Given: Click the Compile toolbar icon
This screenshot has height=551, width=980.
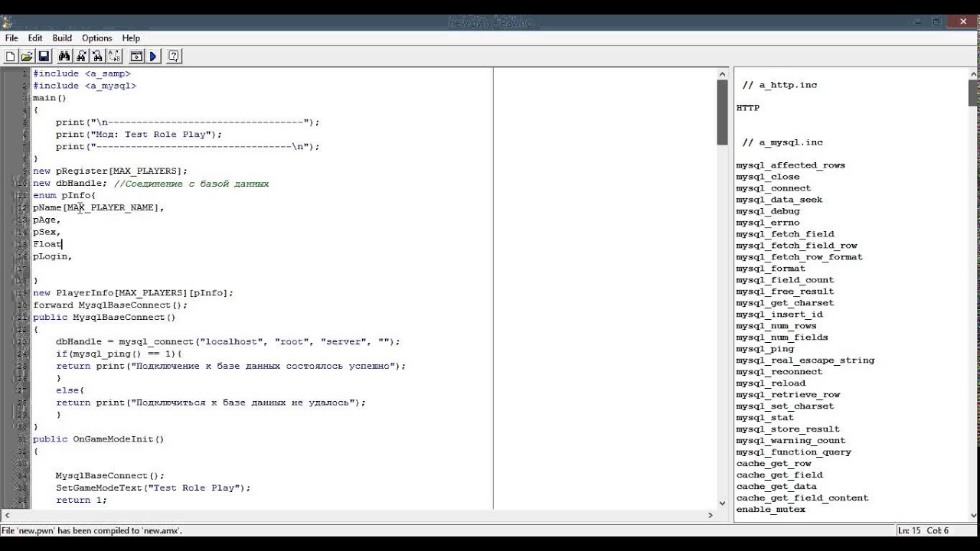Looking at the screenshot, I should coord(136,56).
